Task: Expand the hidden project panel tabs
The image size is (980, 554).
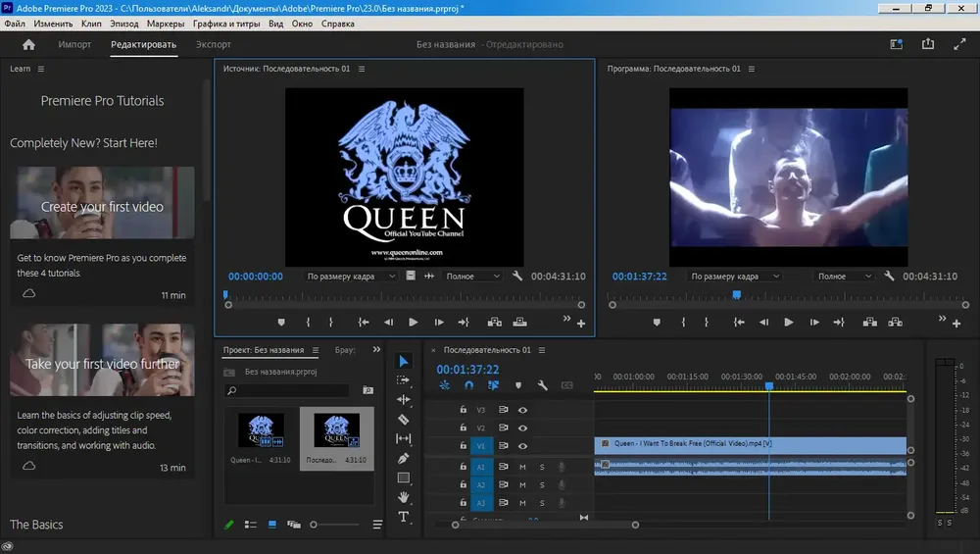Action: (376, 349)
